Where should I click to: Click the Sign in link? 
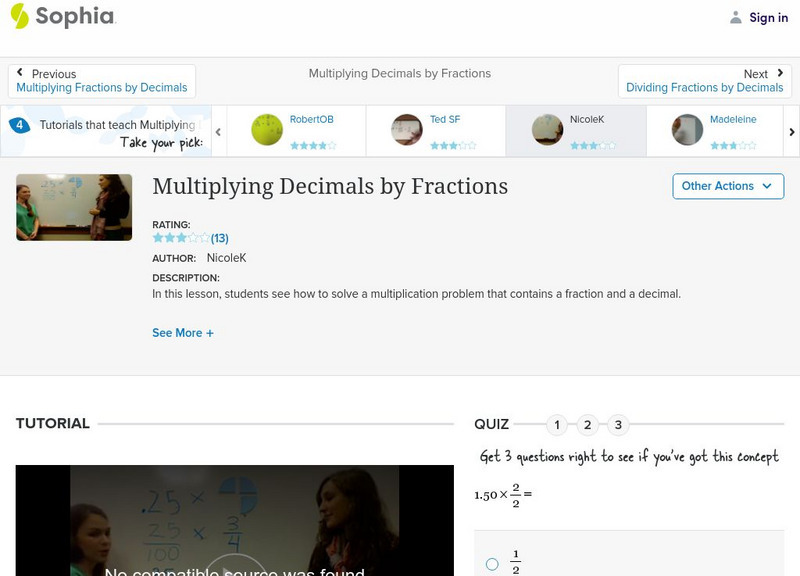coord(768,18)
